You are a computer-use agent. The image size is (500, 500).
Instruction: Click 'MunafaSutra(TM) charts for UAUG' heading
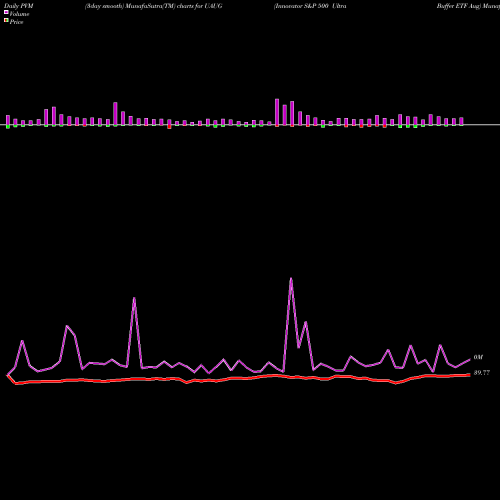pos(174,6)
